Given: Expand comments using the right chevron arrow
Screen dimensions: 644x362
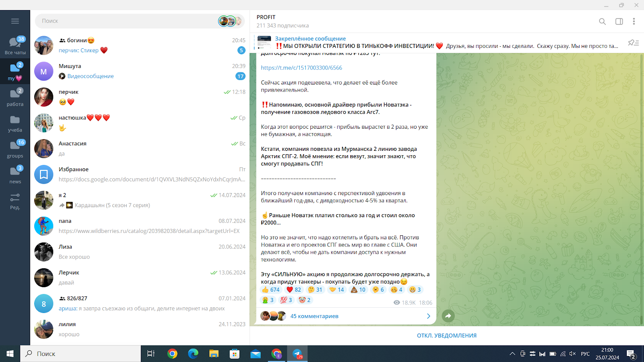Looking at the screenshot, I should click(x=428, y=316).
